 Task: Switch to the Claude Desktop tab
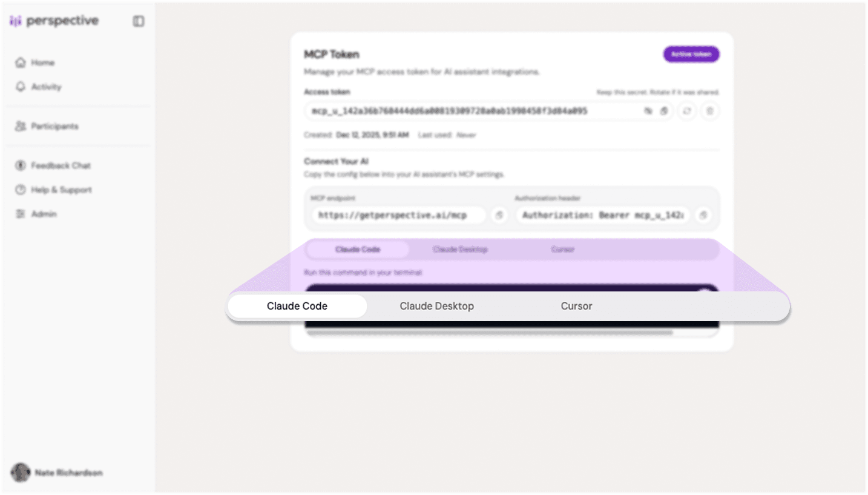[x=436, y=306]
